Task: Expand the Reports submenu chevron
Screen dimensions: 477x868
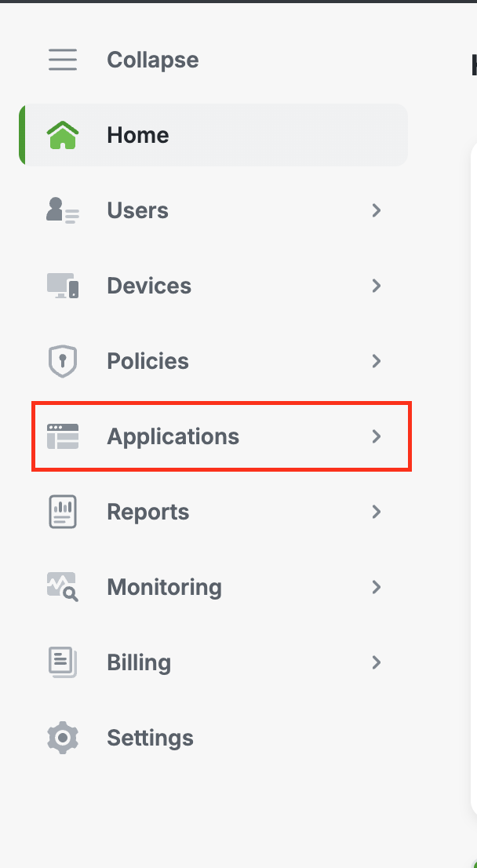Action: [x=377, y=512]
